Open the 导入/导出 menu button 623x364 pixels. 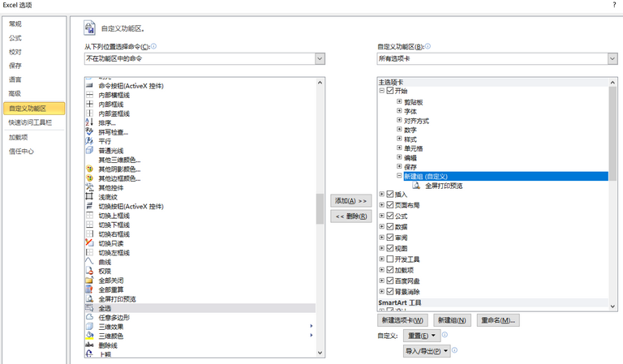click(427, 351)
